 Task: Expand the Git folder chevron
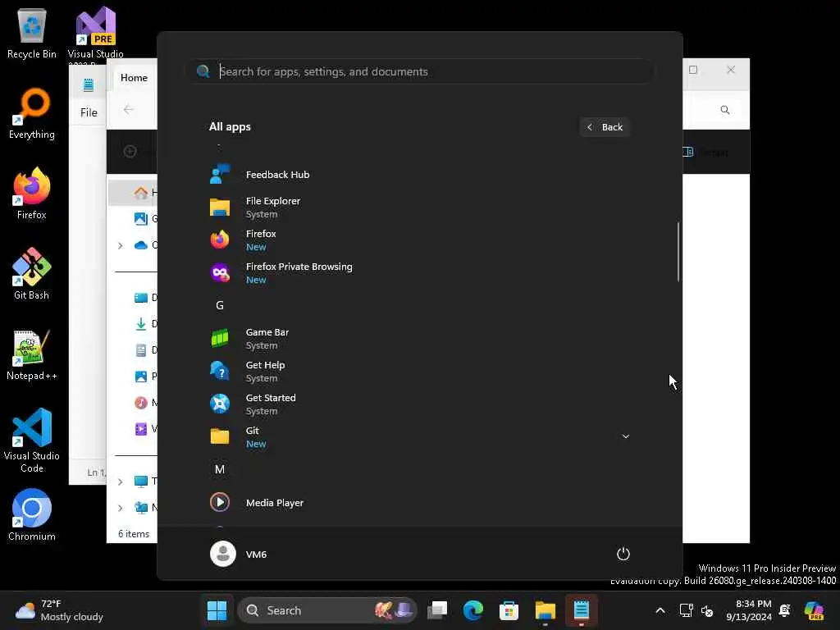tap(625, 436)
